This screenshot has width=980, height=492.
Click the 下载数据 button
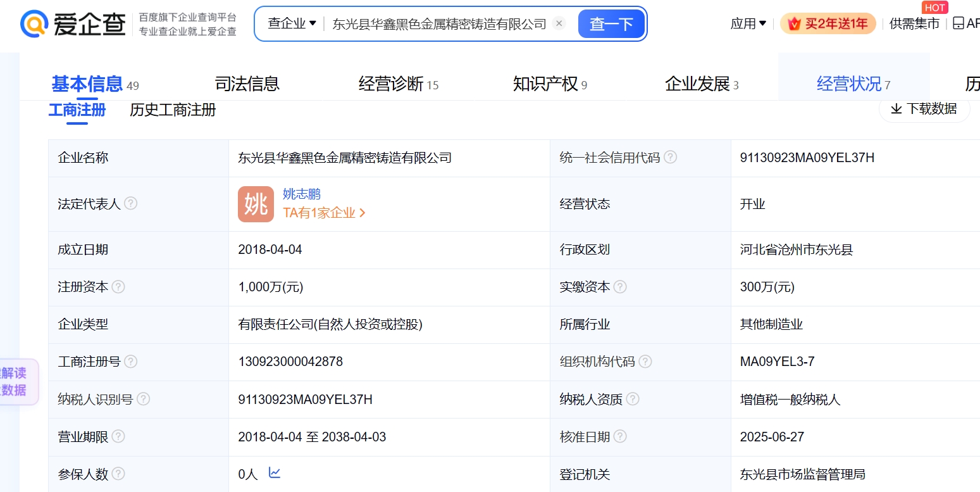coord(924,109)
